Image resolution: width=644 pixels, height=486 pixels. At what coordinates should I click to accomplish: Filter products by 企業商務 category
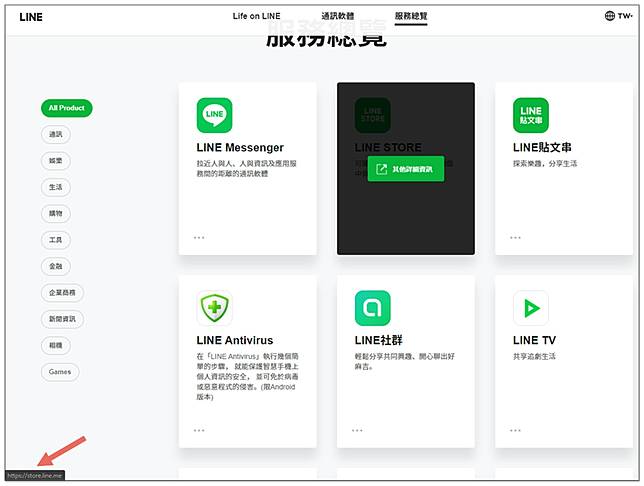pyautogui.click(x=62, y=293)
